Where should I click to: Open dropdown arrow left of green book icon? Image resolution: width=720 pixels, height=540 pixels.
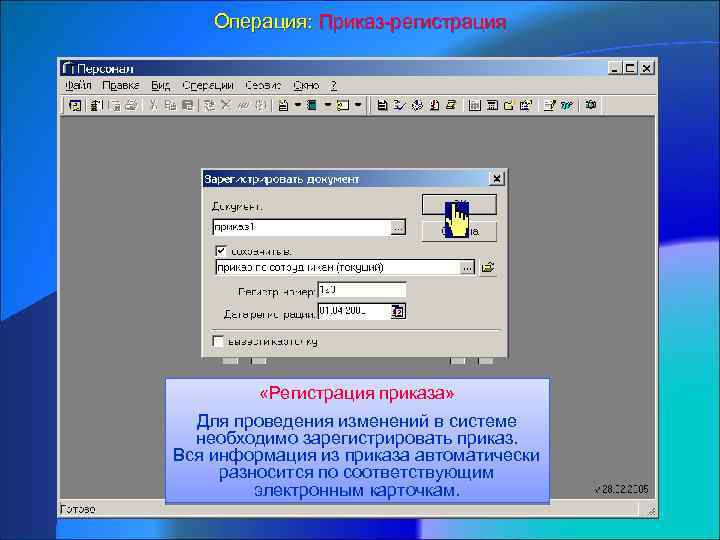298,105
